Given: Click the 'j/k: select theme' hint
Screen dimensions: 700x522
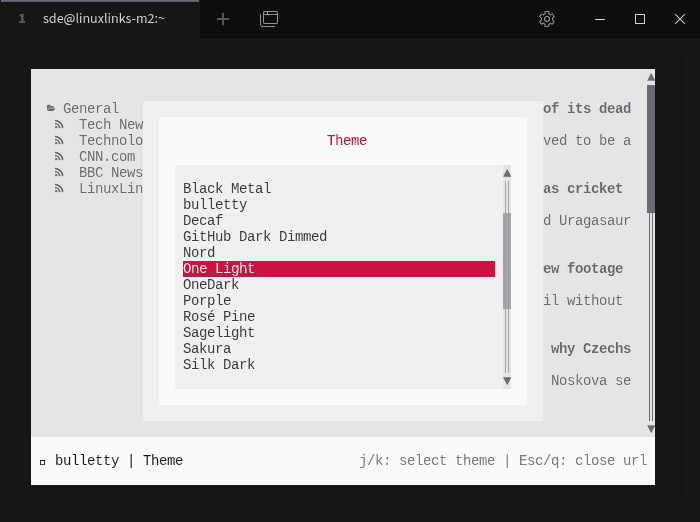Looking at the screenshot, I should [427, 460].
